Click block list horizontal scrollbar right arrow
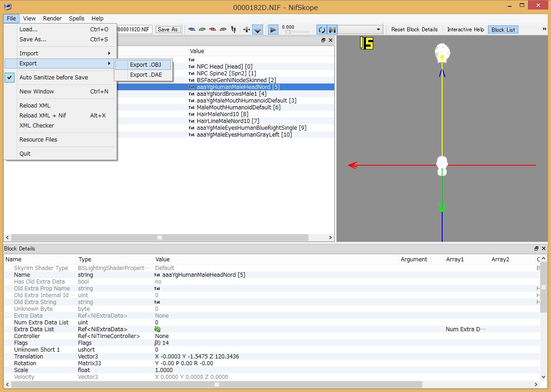 coord(331,237)
